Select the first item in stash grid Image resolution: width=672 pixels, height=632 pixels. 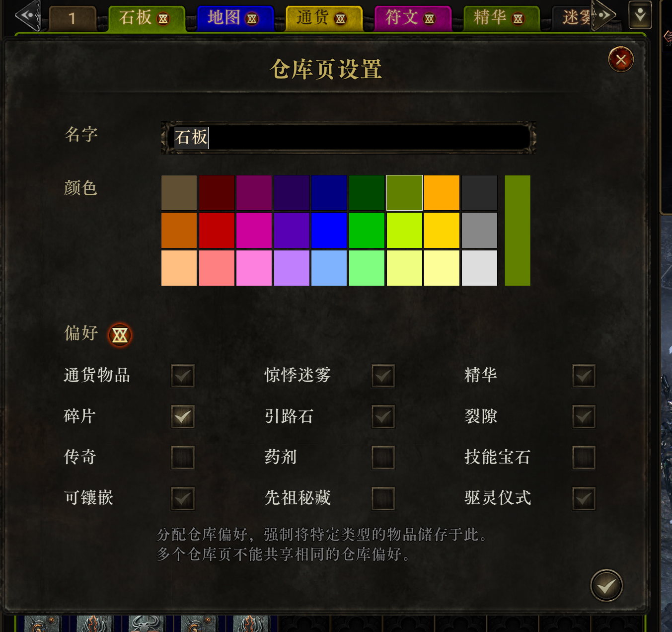[42, 624]
